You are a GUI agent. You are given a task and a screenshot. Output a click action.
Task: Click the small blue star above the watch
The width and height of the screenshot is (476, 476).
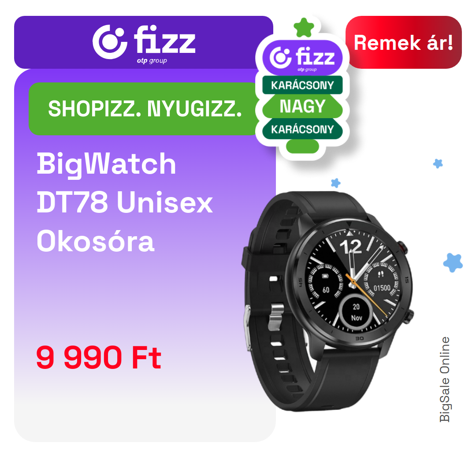click(335, 183)
